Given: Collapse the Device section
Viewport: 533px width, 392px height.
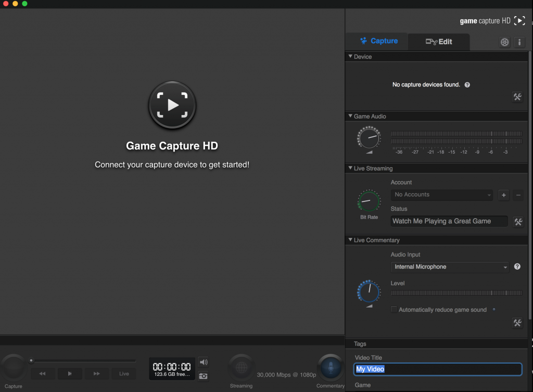Looking at the screenshot, I should point(350,56).
